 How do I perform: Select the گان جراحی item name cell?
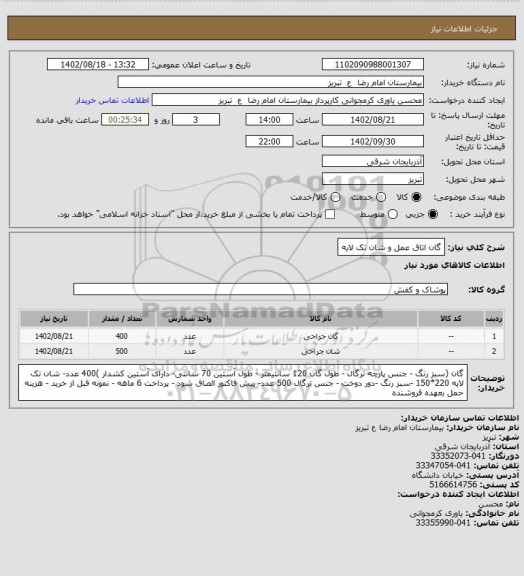(x=320, y=336)
